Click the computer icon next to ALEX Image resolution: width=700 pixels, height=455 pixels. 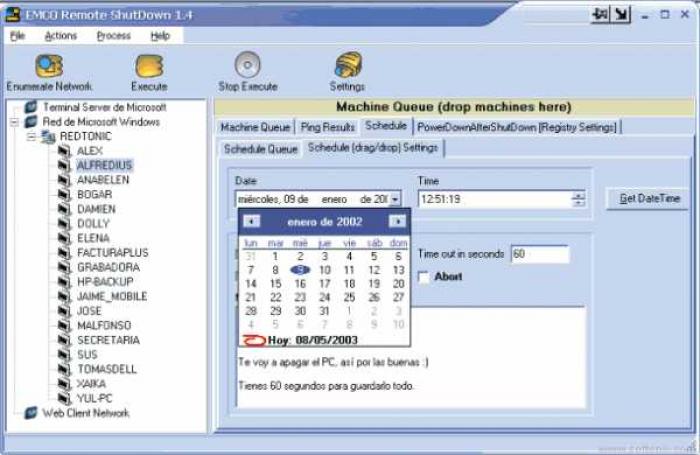(64, 151)
